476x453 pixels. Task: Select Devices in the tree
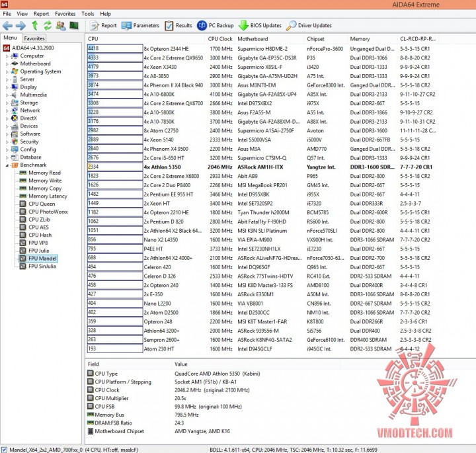tap(29, 126)
